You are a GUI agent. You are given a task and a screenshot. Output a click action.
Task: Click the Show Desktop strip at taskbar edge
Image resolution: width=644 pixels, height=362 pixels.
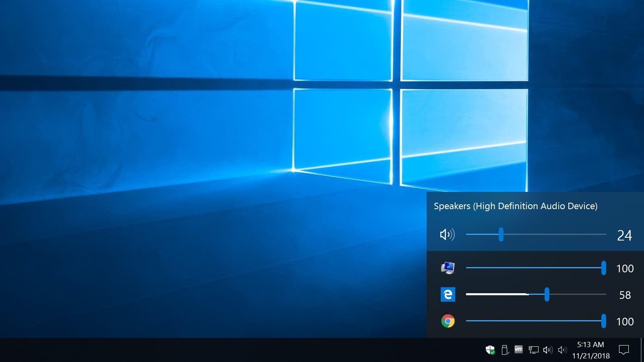pyautogui.click(x=642, y=350)
